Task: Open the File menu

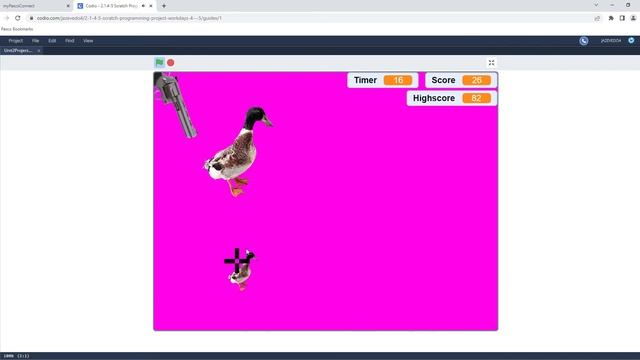Action: [x=36, y=41]
